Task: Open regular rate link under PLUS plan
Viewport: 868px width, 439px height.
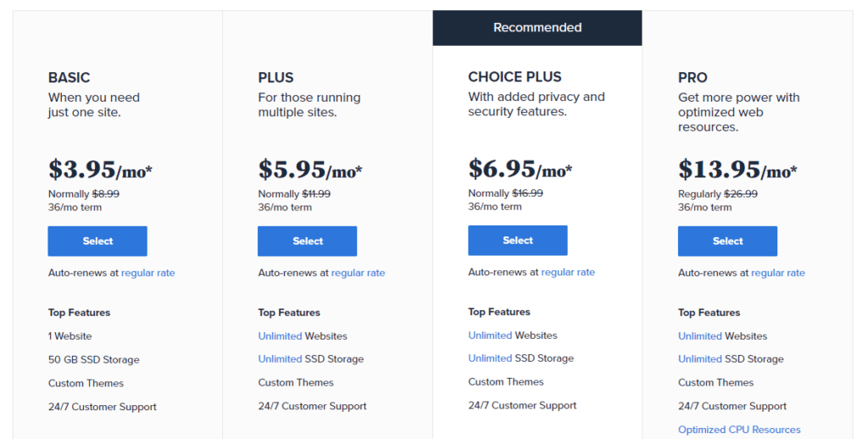Action: [x=358, y=273]
